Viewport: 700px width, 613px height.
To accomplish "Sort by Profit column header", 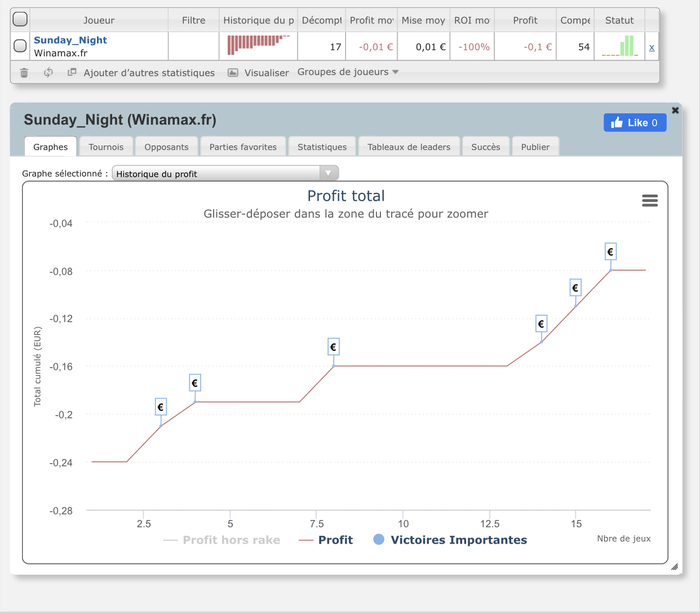I will click(525, 20).
